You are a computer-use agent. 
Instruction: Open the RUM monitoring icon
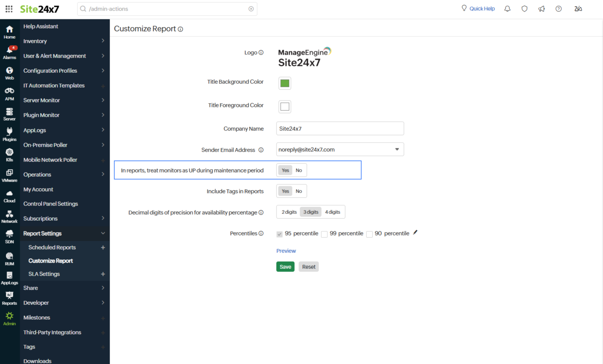coord(9,258)
